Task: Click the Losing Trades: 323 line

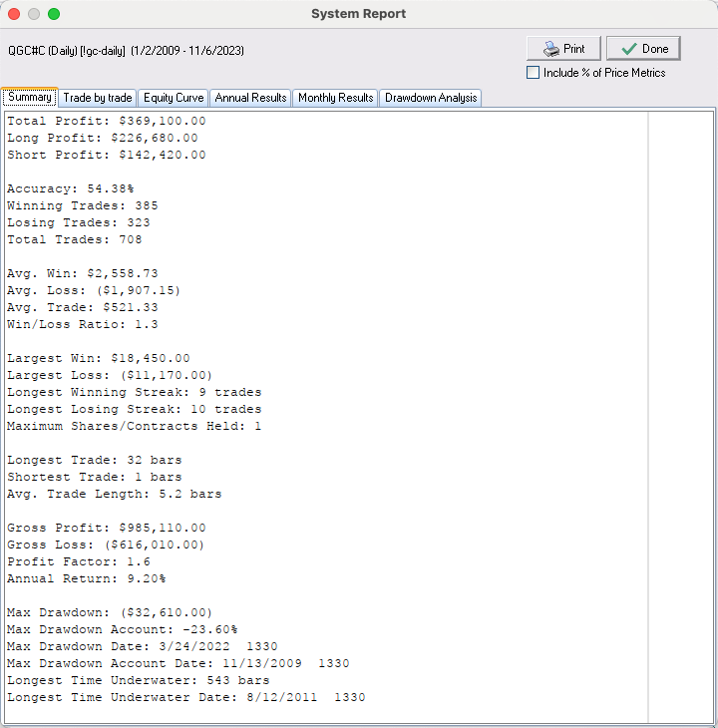Action: coord(79,222)
